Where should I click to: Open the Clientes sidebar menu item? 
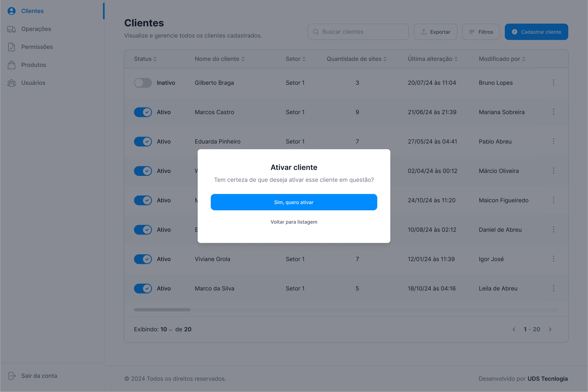pyautogui.click(x=52, y=11)
